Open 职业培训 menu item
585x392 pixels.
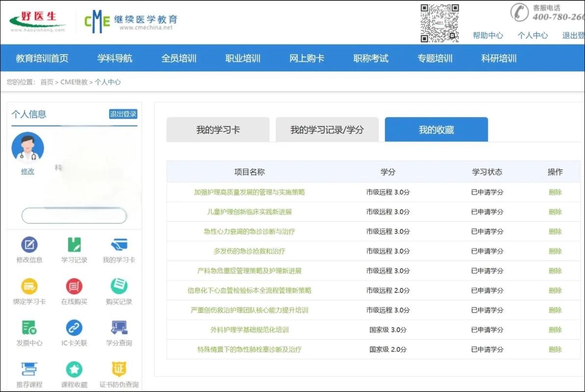243,58
